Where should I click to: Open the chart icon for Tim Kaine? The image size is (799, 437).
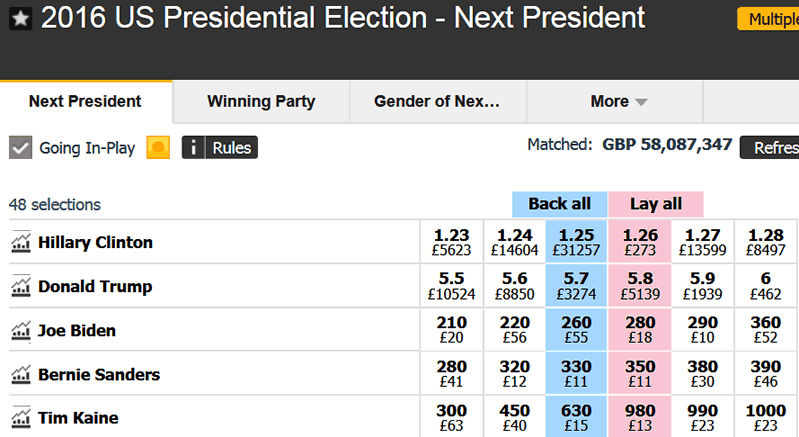pos(21,418)
